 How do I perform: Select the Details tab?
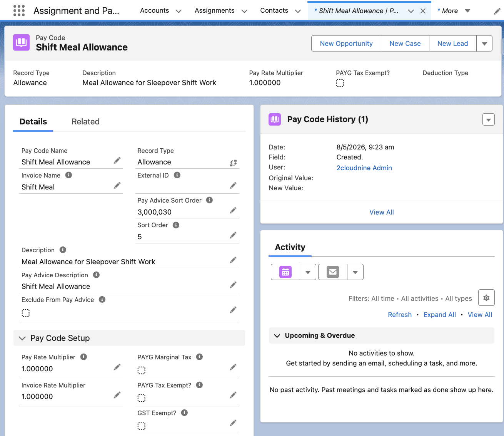click(33, 122)
